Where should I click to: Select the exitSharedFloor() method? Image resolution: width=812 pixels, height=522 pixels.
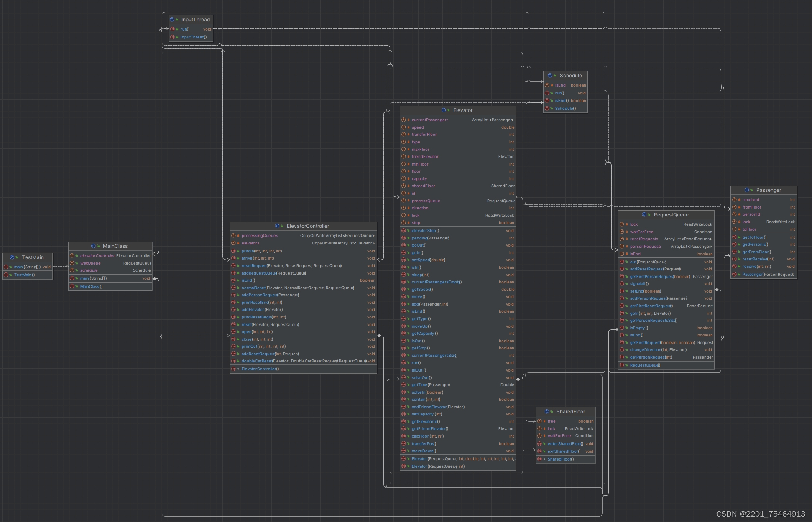(566, 451)
